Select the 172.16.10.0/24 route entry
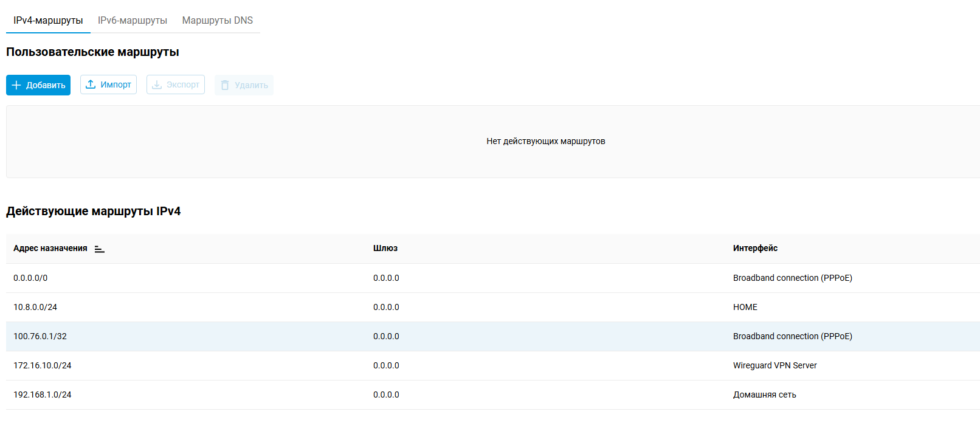 (x=43, y=365)
